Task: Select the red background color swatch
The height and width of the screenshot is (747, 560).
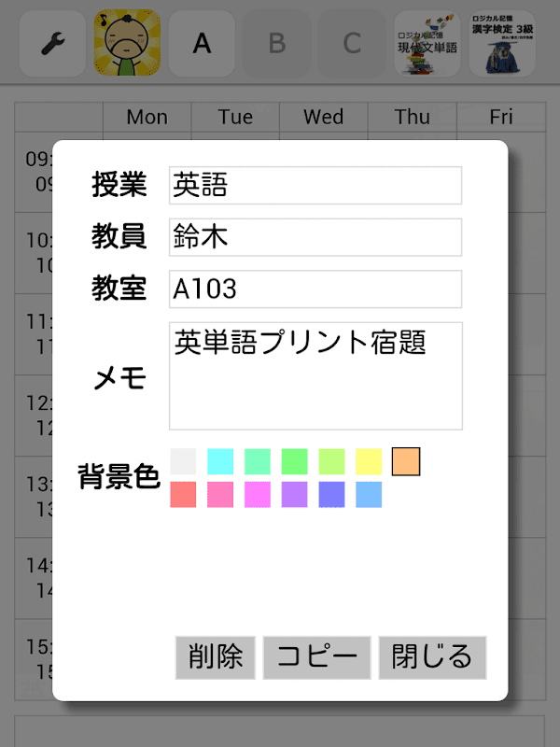Action: pyautogui.click(x=183, y=495)
